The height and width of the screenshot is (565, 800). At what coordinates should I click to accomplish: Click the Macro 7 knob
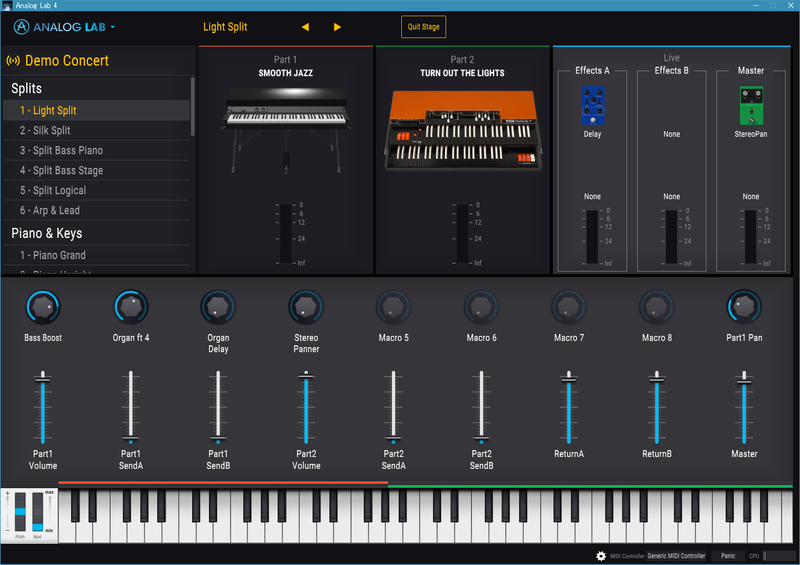tap(569, 307)
